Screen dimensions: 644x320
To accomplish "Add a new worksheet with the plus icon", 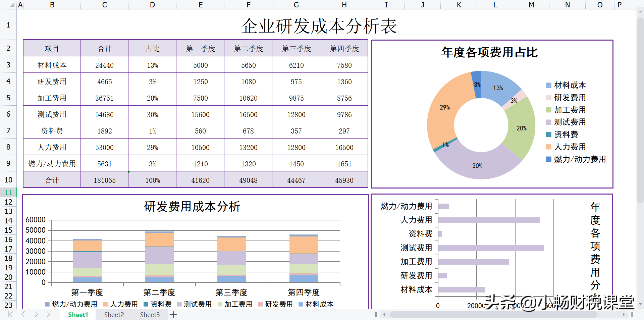I will [x=173, y=315].
